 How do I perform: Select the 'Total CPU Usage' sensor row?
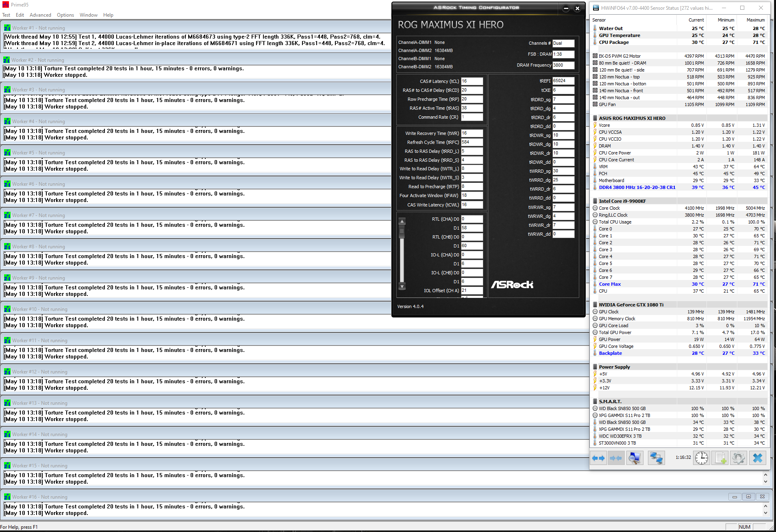(x=679, y=222)
